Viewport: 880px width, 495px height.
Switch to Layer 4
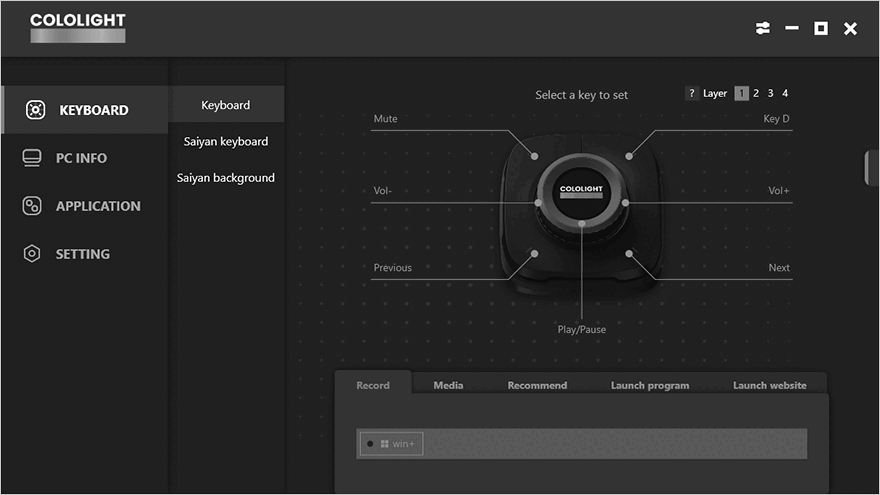click(x=785, y=93)
